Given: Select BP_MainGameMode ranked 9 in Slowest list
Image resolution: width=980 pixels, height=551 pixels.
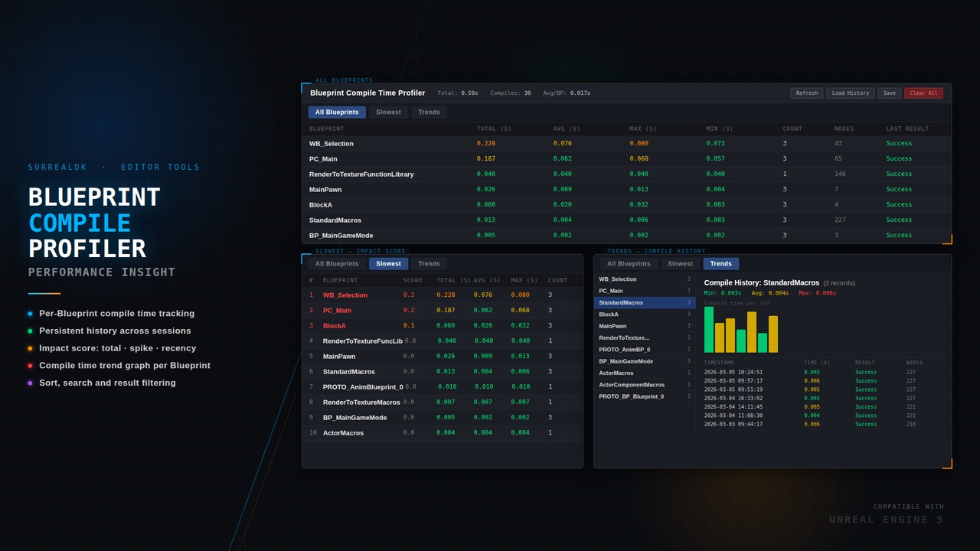Looking at the screenshot, I should pyautogui.click(x=443, y=418).
